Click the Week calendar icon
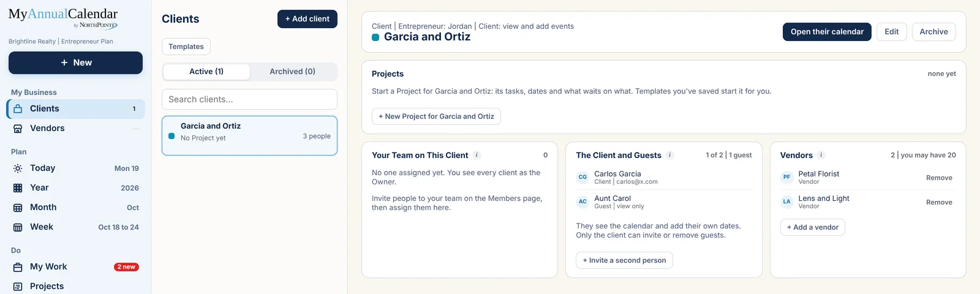 (x=18, y=227)
